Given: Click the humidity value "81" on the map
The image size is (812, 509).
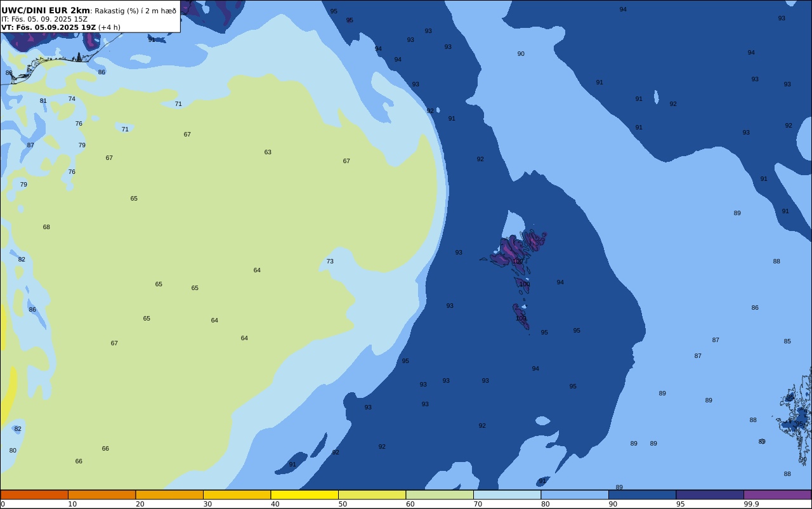Looking at the screenshot, I should pyautogui.click(x=43, y=101).
